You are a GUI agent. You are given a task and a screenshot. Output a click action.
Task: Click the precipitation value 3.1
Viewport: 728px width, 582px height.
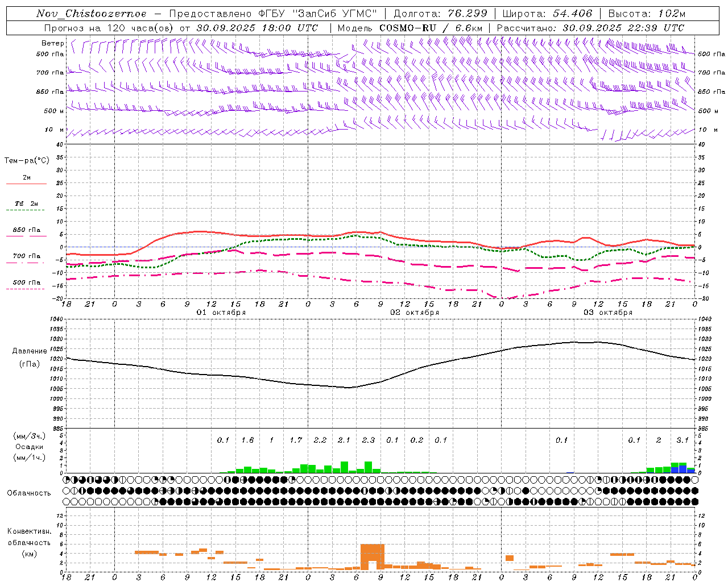click(x=682, y=440)
